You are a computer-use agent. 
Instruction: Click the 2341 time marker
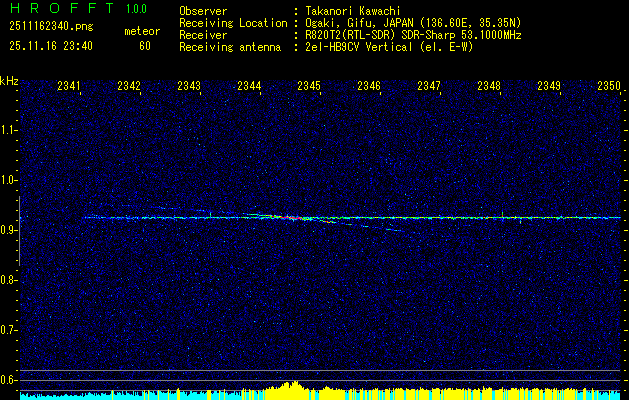pyautogui.click(x=69, y=87)
